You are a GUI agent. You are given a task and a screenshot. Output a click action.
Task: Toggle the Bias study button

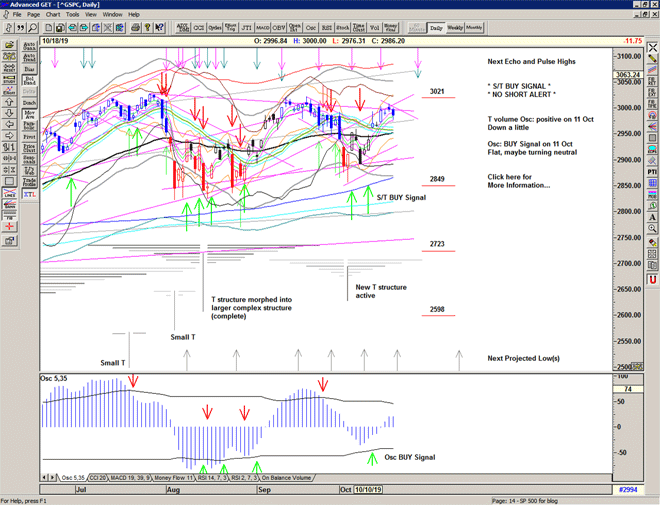[x=29, y=69]
